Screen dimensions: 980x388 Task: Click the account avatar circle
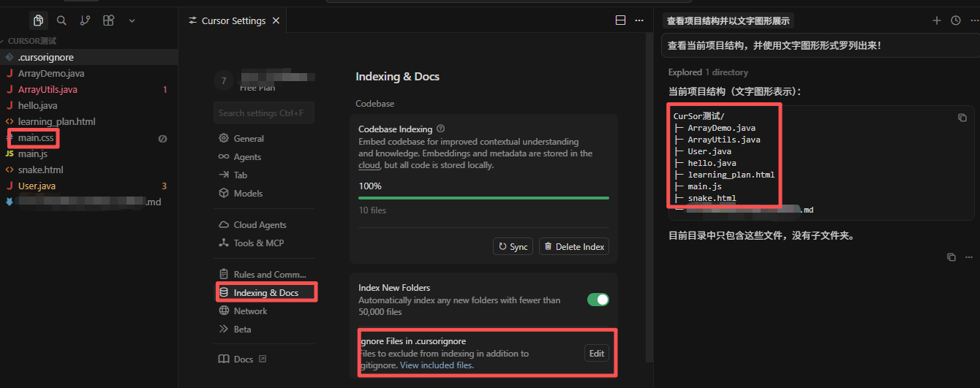[224, 81]
